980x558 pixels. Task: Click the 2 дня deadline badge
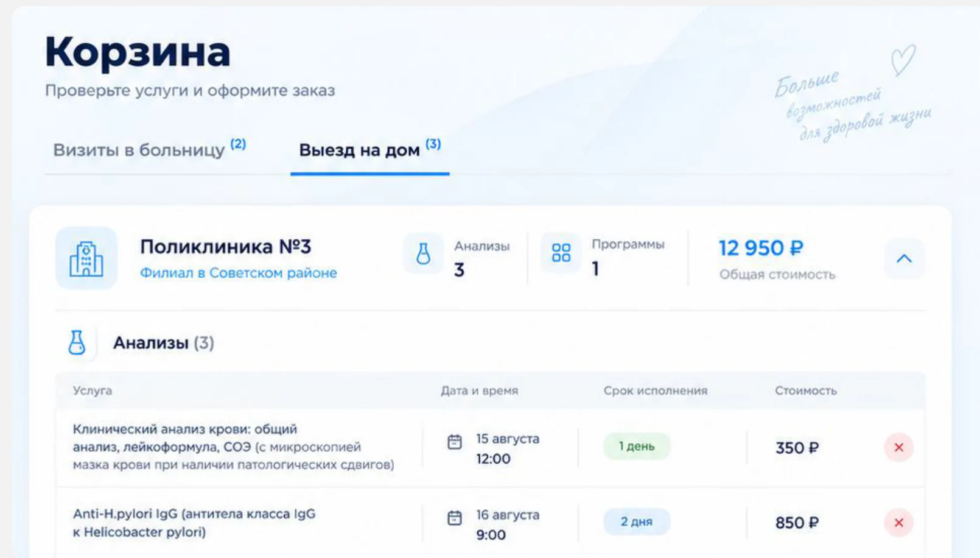click(x=637, y=522)
